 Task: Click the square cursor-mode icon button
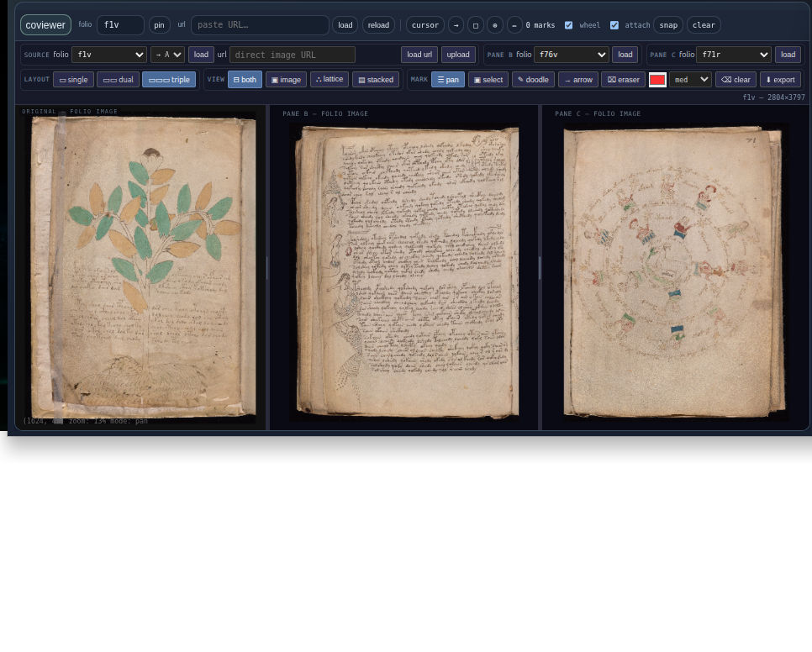click(476, 25)
